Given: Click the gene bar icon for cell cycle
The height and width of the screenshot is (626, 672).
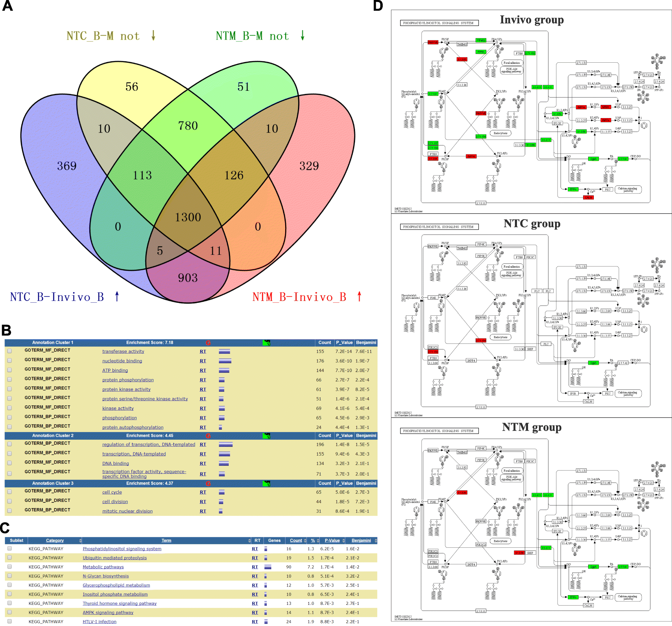Looking at the screenshot, I should coord(222,492).
